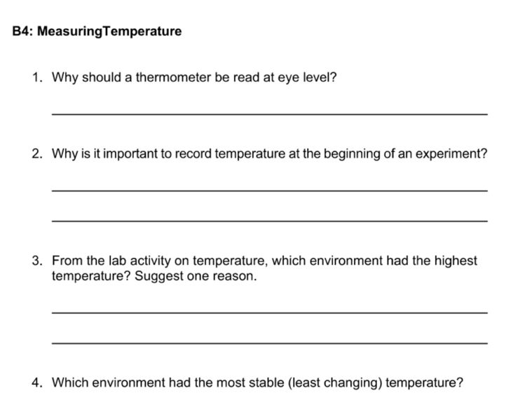532x398 pixels.
Task: Click the first answer line under question 2
Action: (269, 190)
